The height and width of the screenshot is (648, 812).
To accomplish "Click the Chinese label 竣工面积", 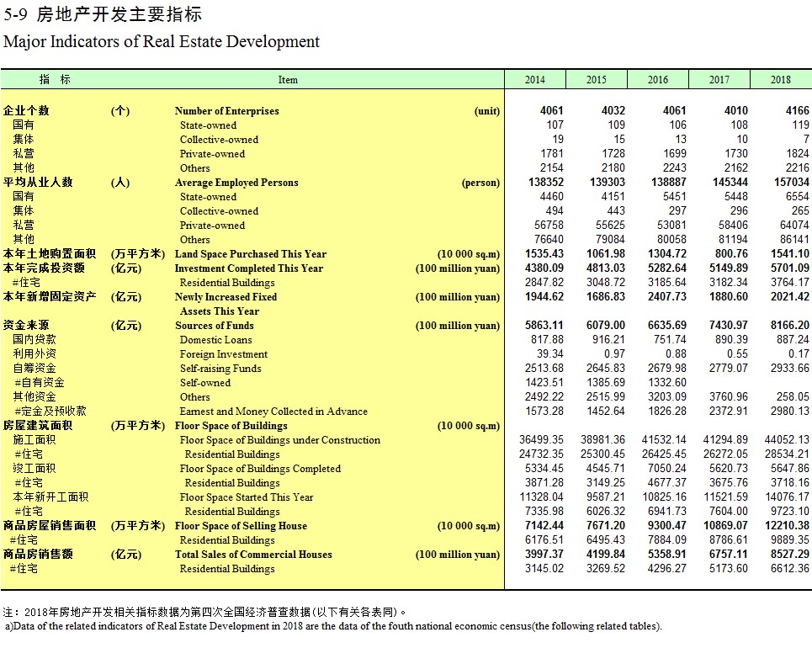I will click(x=34, y=468).
